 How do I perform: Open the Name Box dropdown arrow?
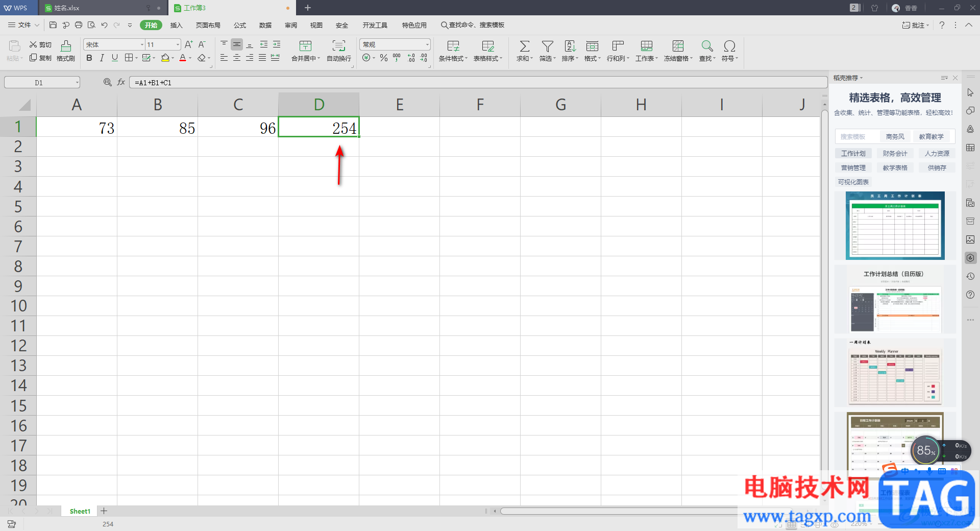pos(77,82)
